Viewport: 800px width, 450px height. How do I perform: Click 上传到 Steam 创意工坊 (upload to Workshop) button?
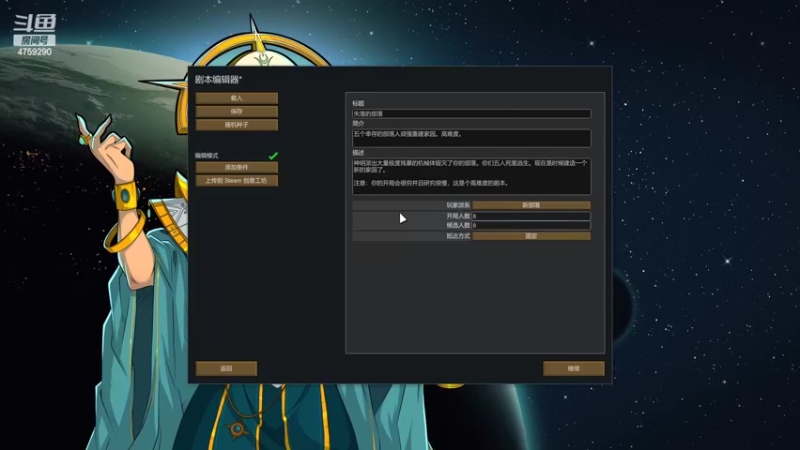click(x=236, y=181)
